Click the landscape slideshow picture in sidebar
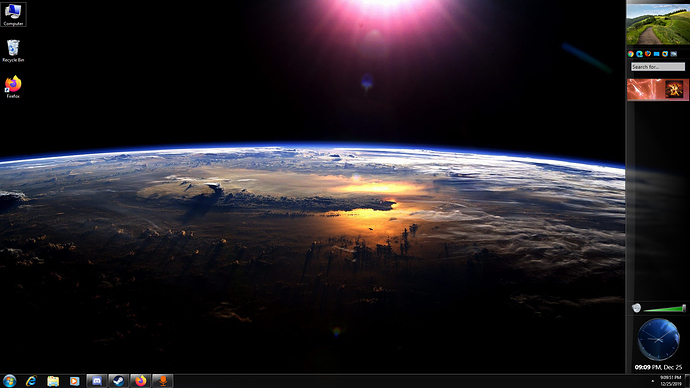The width and height of the screenshot is (690, 388). (x=658, y=24)
